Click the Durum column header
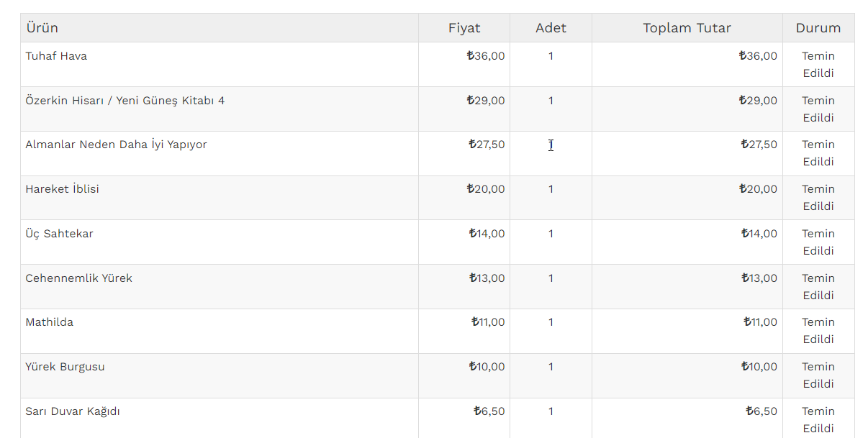The width and height of the screenshot is (868, 438). tap(818, 28)
